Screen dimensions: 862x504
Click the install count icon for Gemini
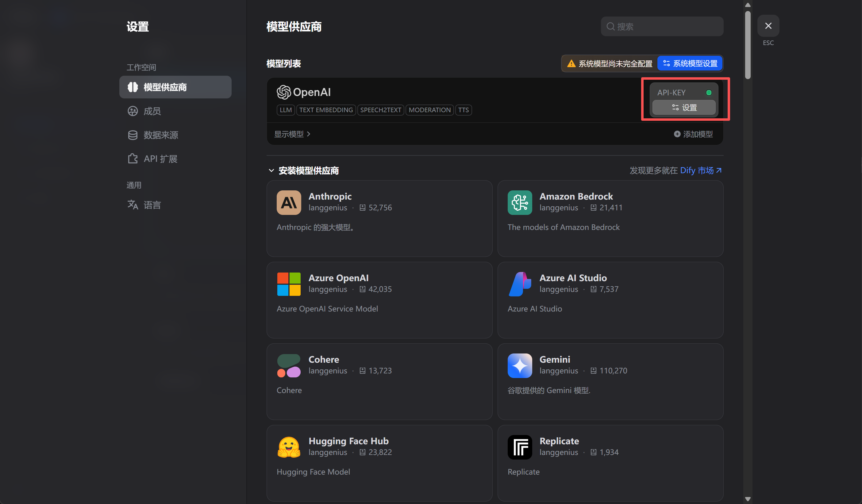point(593,371)
